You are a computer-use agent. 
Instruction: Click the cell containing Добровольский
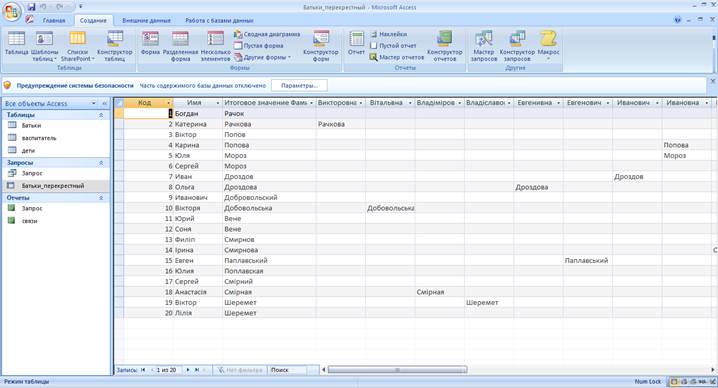(269, 197)
